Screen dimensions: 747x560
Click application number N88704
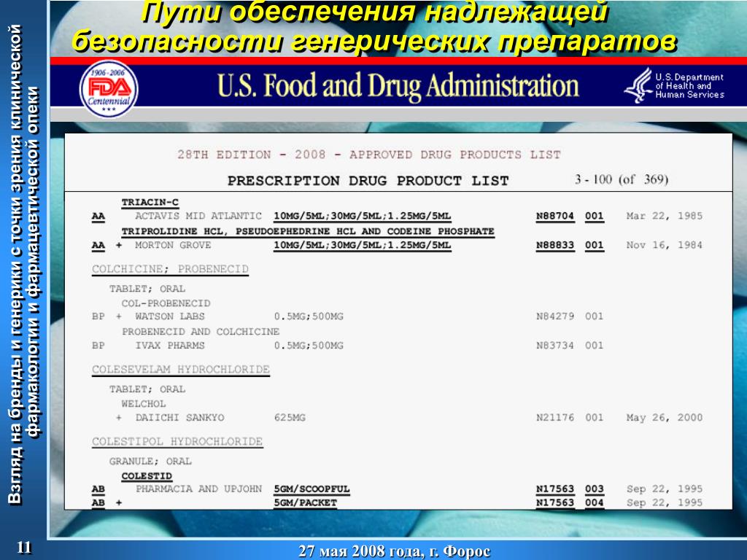[x=555, y=216]
